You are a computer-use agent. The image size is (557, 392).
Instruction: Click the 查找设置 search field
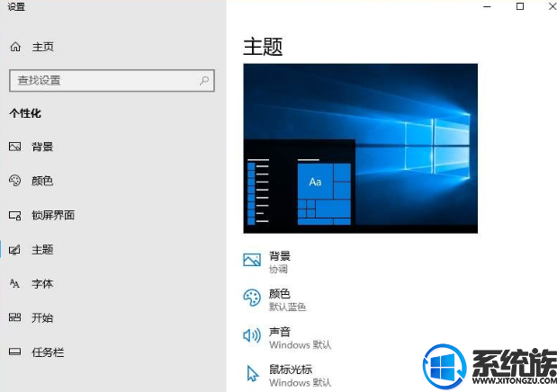click(112, 81)
